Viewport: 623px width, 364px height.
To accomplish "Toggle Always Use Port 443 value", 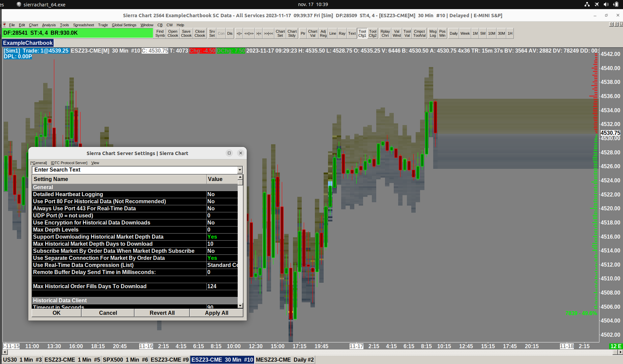I will click(222, 209).
